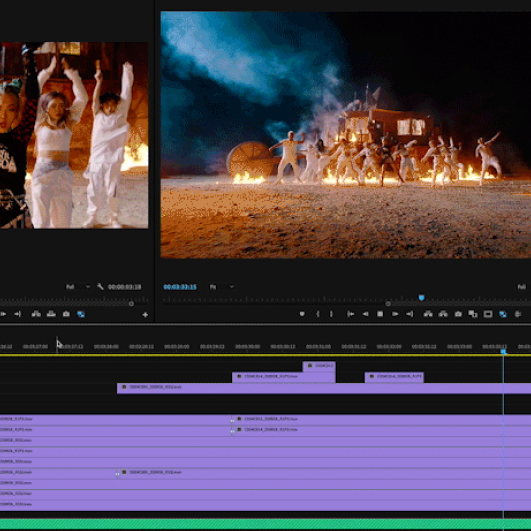
Task: Open the Program monitor Fit zoom dropdown
Action: coord(221,287)
